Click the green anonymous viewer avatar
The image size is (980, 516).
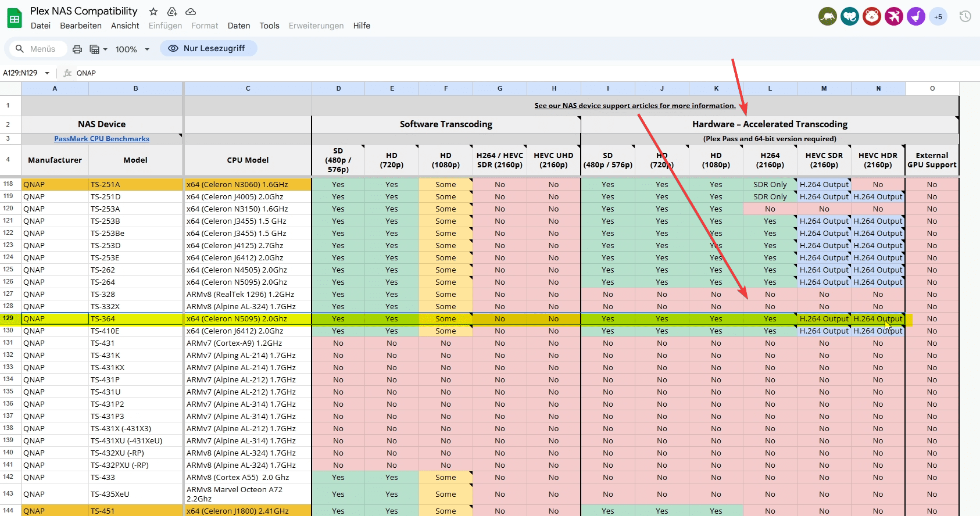[x=828, y=16]
